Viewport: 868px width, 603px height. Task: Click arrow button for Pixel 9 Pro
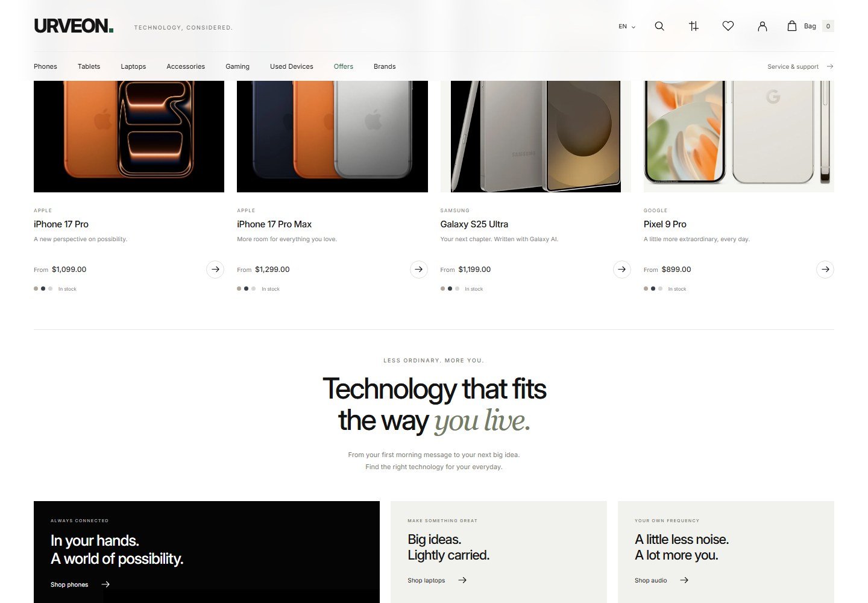click(x=825, y=269)
